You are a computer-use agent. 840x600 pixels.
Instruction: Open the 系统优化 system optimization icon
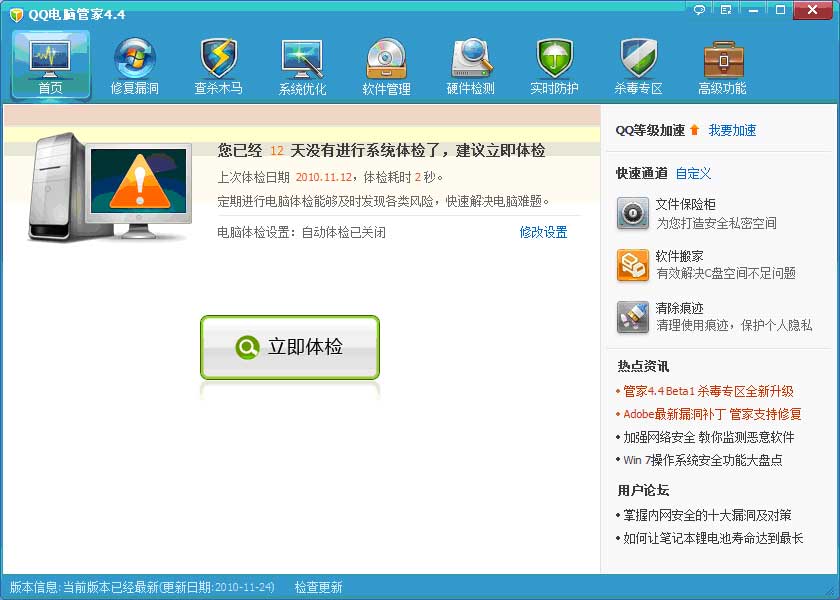pyautogui.click(x=302, y=59)
